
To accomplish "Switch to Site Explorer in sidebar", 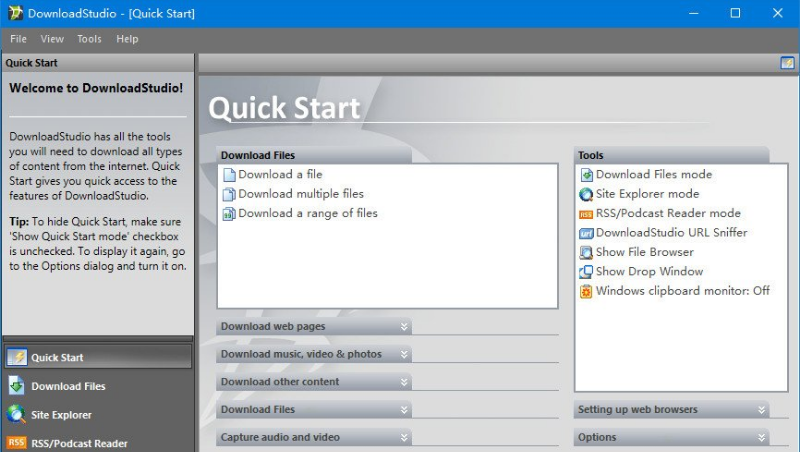I will pos(98,415).
